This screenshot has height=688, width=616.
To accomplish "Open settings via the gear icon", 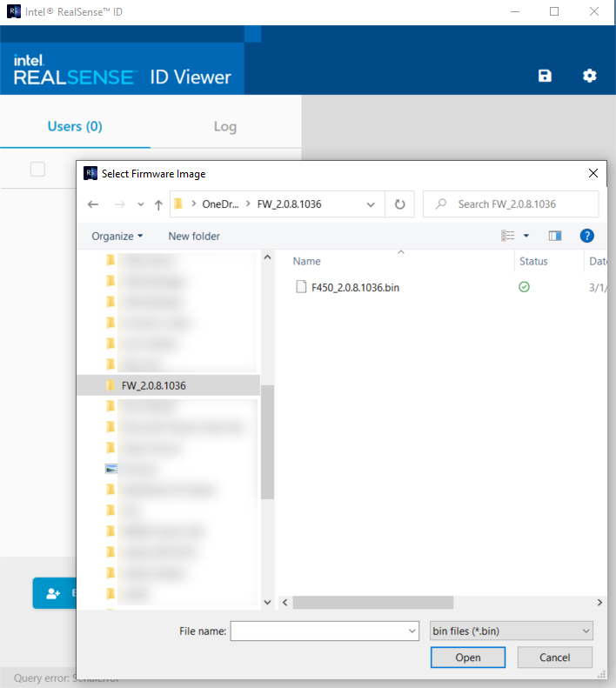I will [x=589, y=76].
